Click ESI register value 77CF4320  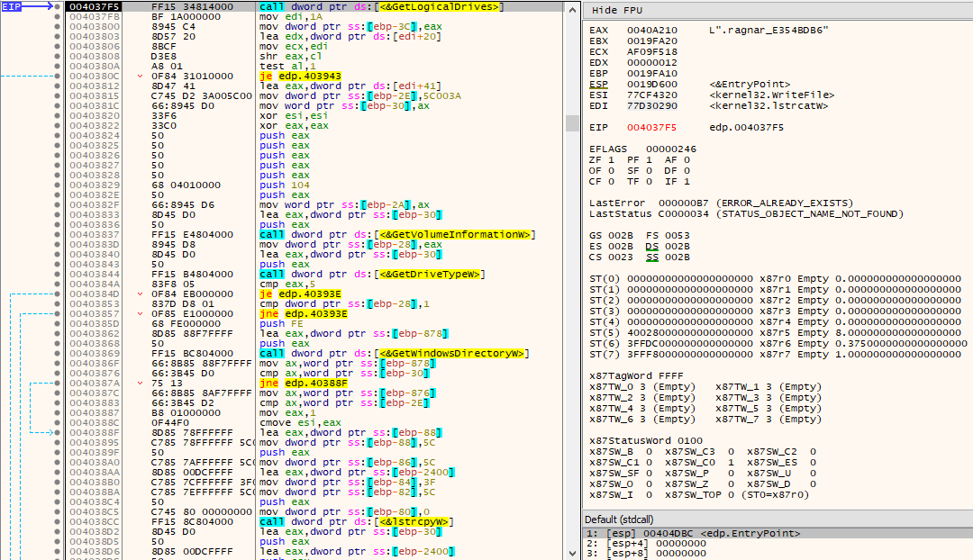652,95
